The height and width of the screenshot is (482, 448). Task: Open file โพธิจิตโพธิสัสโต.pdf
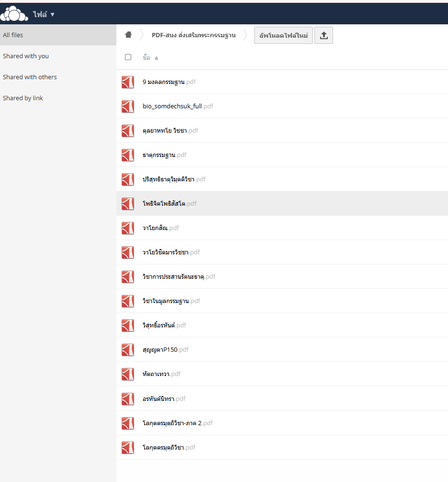pos(164,204)
